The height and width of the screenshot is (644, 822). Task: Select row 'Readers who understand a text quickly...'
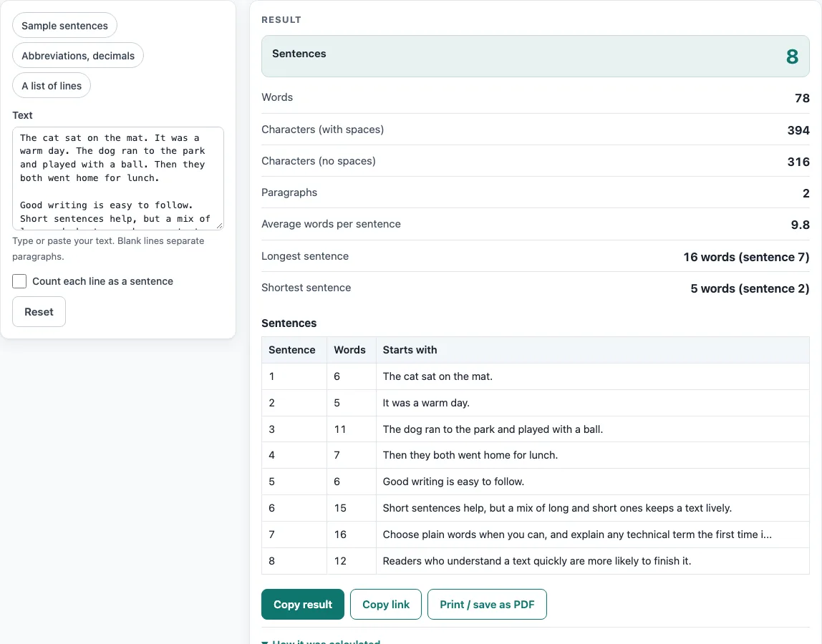(x=536, y=561)
